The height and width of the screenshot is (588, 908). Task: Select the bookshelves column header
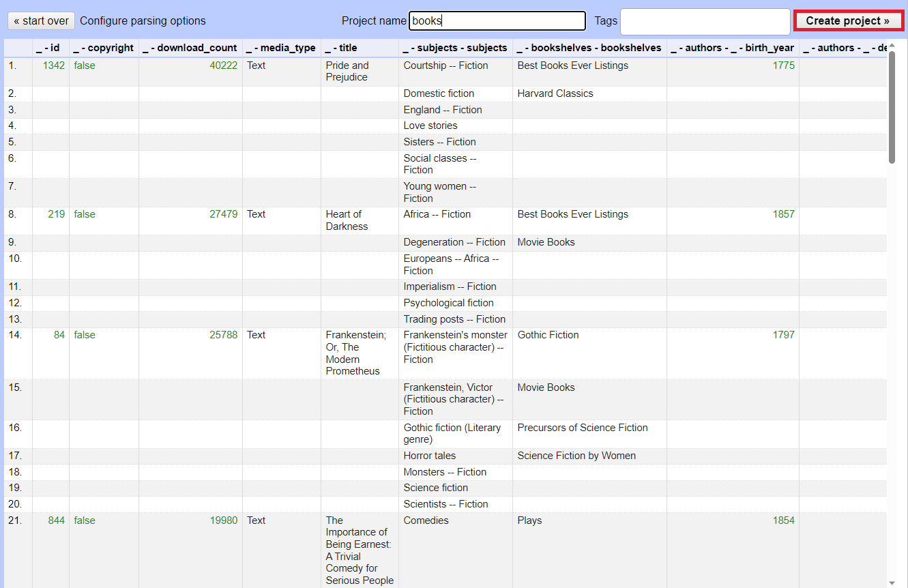click(589, 48)
